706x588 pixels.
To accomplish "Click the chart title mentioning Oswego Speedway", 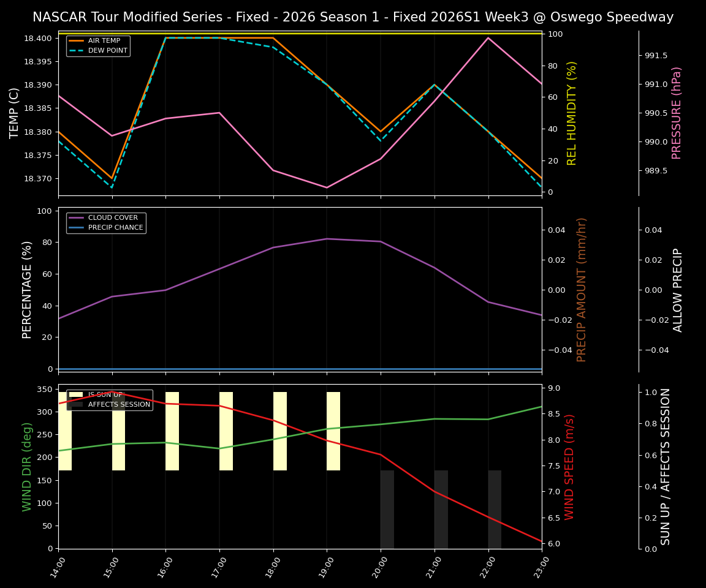I will [353, 17].
